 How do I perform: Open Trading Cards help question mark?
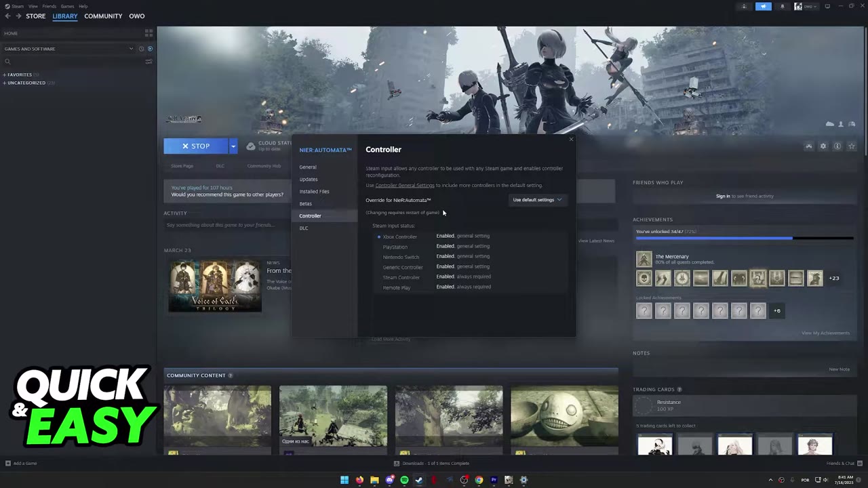[679, 390]
